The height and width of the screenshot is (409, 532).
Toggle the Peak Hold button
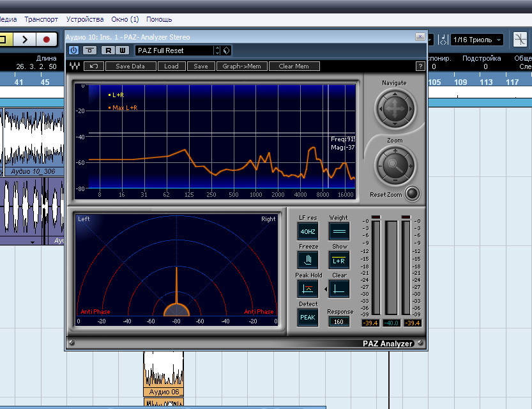pyautogui.click(x=308, y=289)
